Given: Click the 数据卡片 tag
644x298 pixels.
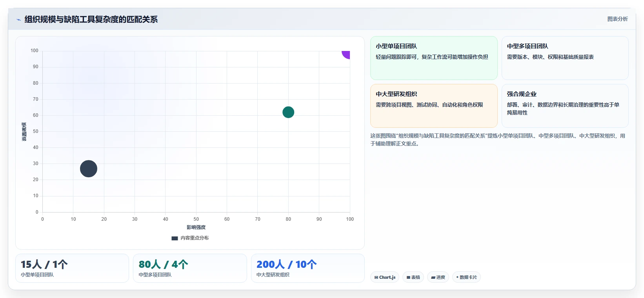Looking at the screenshot, I should [x=466, y=277].
